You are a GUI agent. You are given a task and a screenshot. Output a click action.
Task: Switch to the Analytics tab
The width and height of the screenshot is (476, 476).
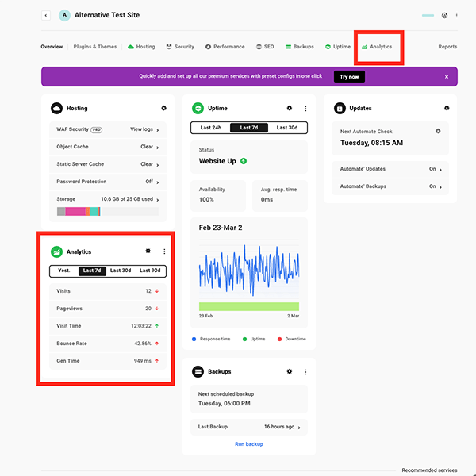(377, 47)
